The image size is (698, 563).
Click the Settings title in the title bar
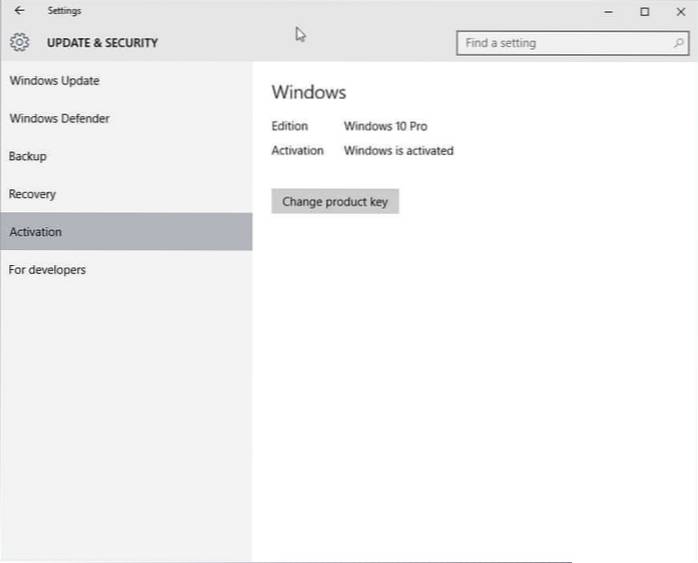point(64,11)
